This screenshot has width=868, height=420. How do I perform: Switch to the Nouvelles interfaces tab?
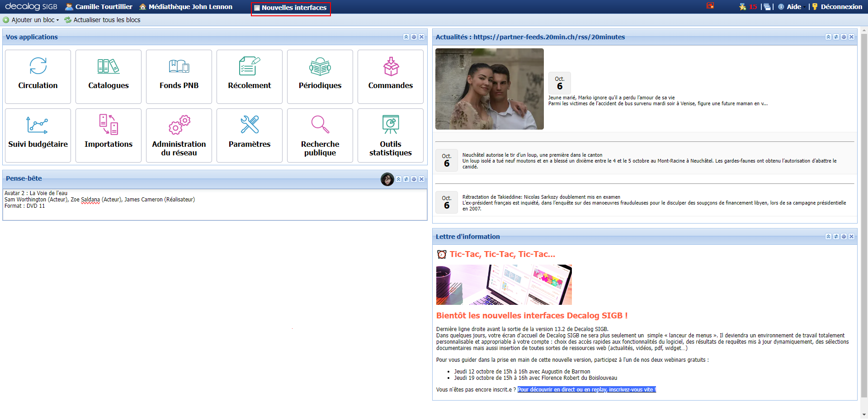pos(291,7)
